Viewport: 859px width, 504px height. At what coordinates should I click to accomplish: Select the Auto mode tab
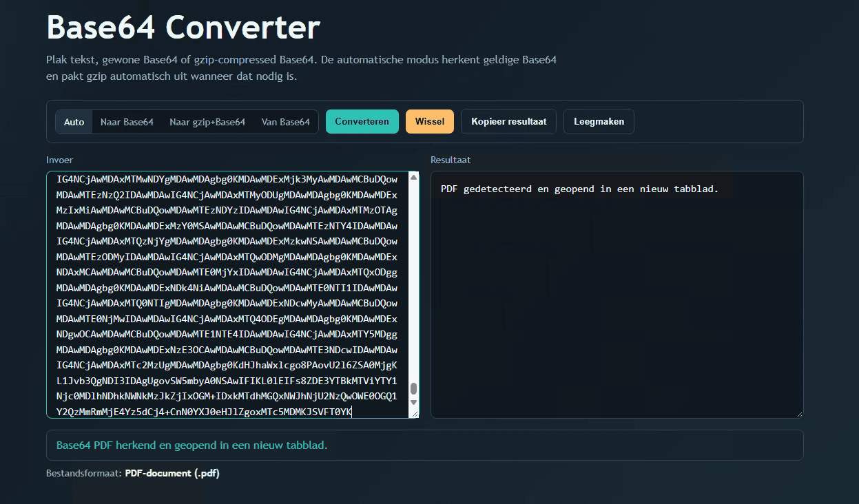[x=74, y=122]
